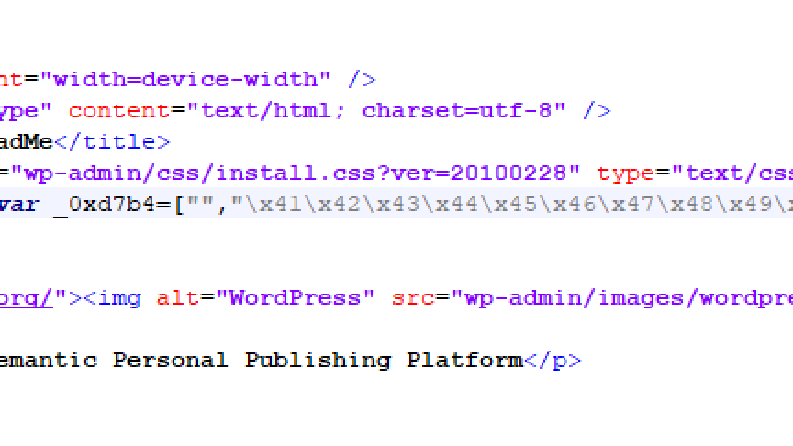Click the word 'Personal' in paragraph text

[x=170, y=361]
